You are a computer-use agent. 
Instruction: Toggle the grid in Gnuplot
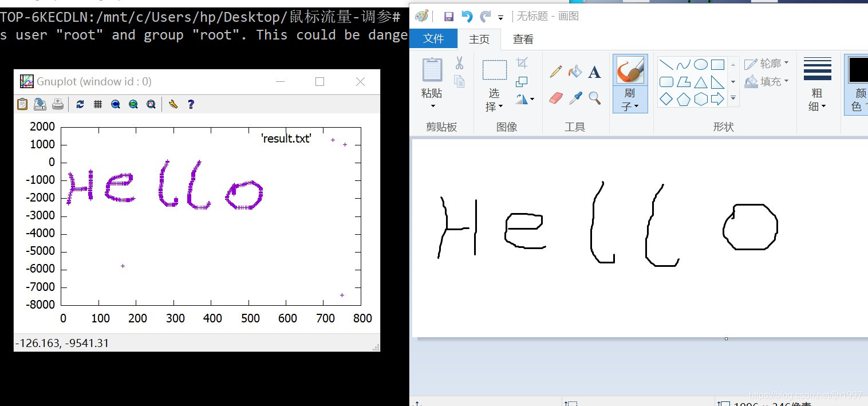98,104
